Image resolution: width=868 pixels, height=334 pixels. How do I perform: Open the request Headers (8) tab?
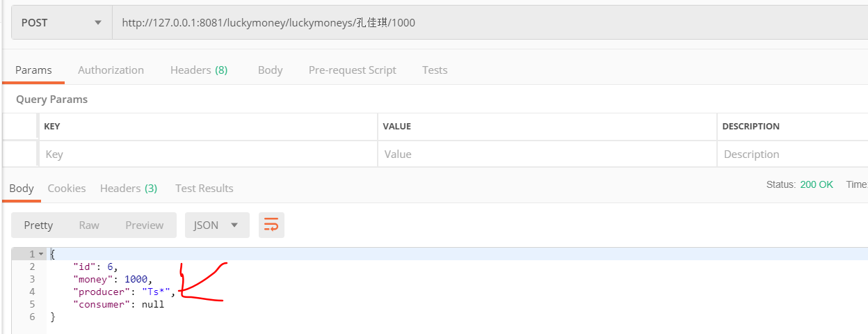coord(199,70)
